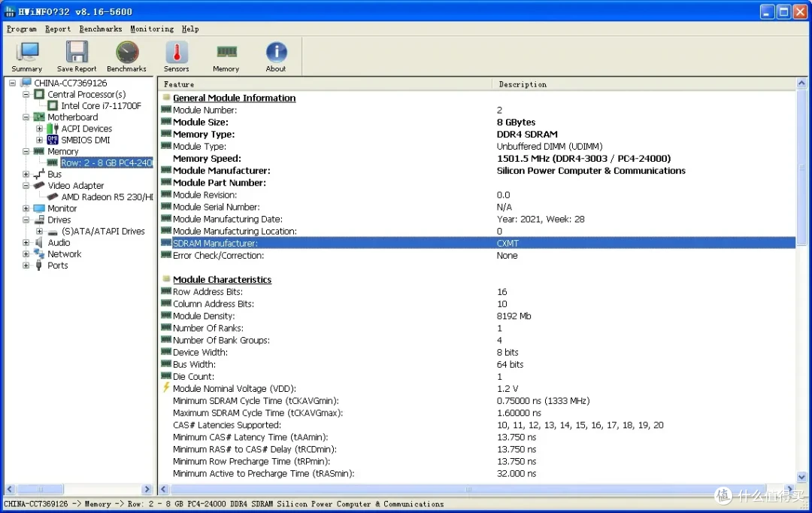Expand the Network node
Image resolution: width=812 pixels, height=513 pixels.
[26, 253]
